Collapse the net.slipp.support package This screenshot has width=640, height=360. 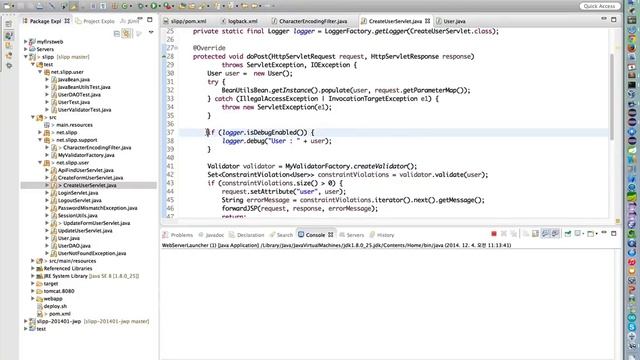pyautogui.click(x=40, y=140)
